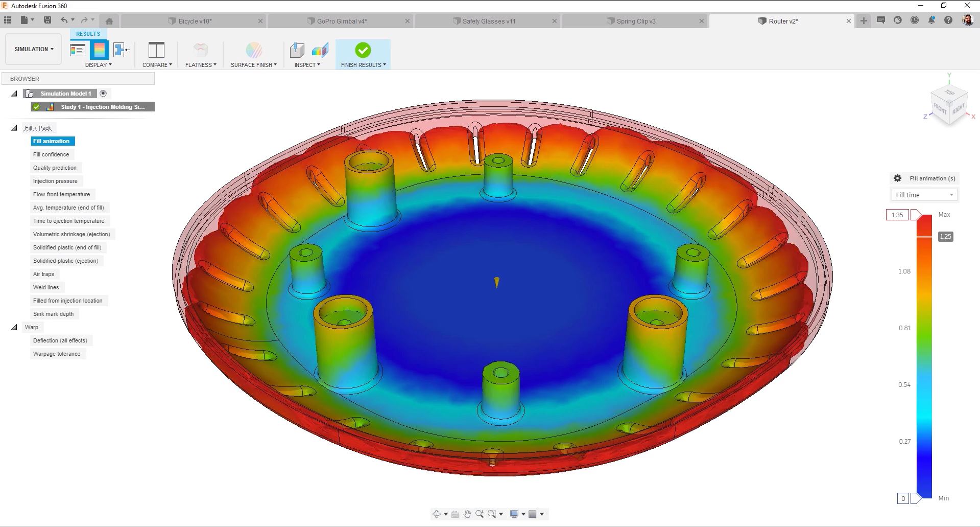Select the Zoom tool
This screenshot has height=527, width=980.
[x=480, y=514]
